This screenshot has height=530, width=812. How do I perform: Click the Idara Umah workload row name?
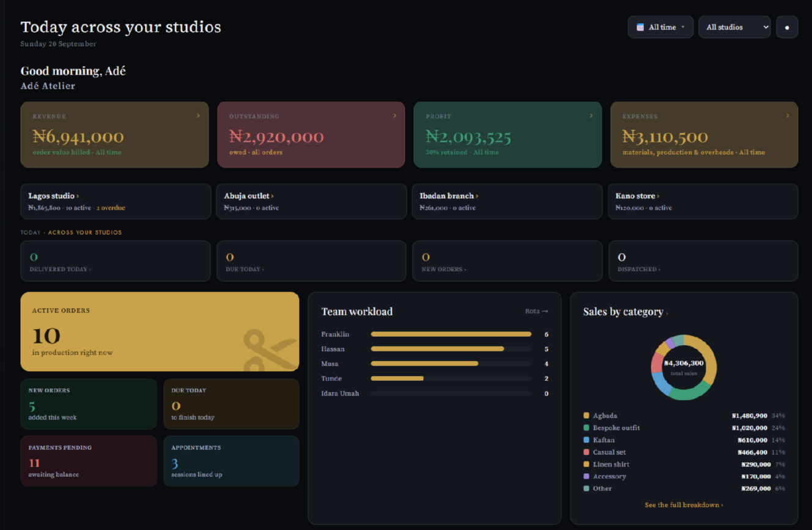(x=340, y=393)
